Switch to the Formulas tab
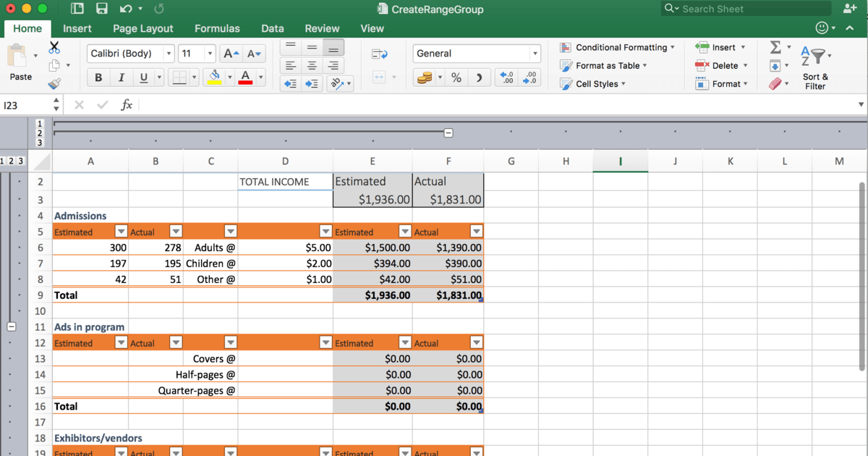 [x=217, y=28]
